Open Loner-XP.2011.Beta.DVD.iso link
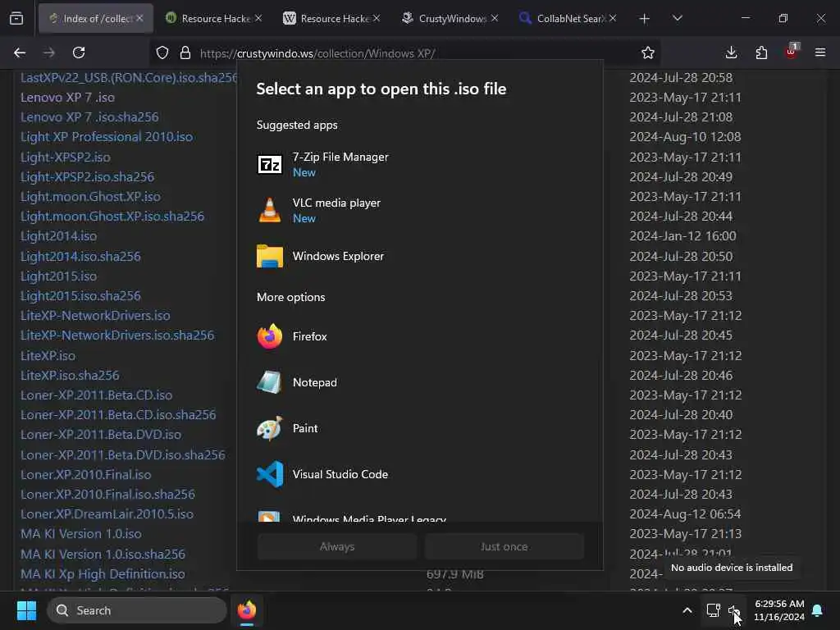The width and height of the screenshot is (840, 630). 101,435
